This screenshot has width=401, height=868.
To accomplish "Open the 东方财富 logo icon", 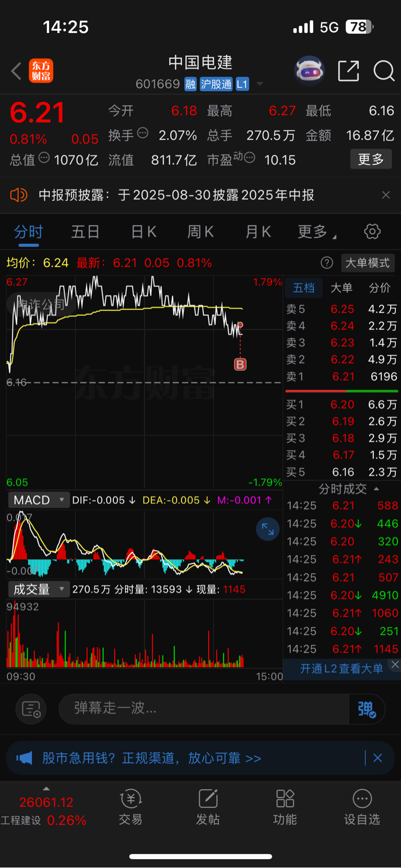I will pyautogui.click(x=41, y=71).
